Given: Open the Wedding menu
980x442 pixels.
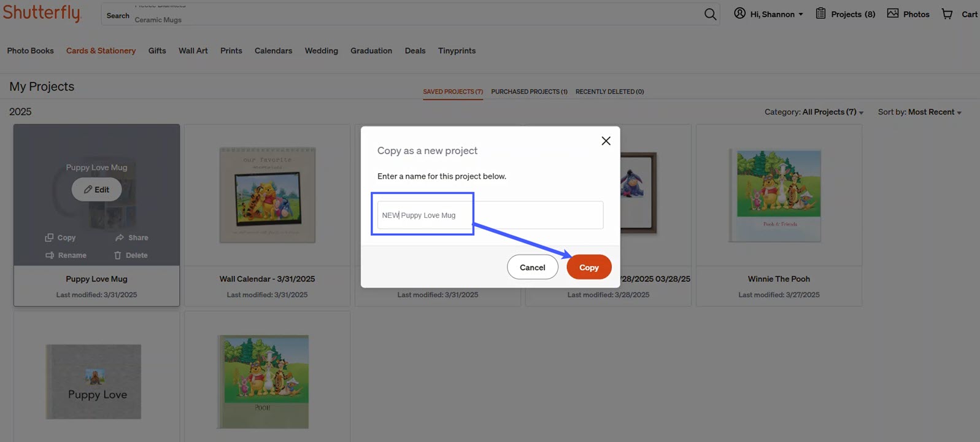Looking at the screenshot, I should [322, 51].
